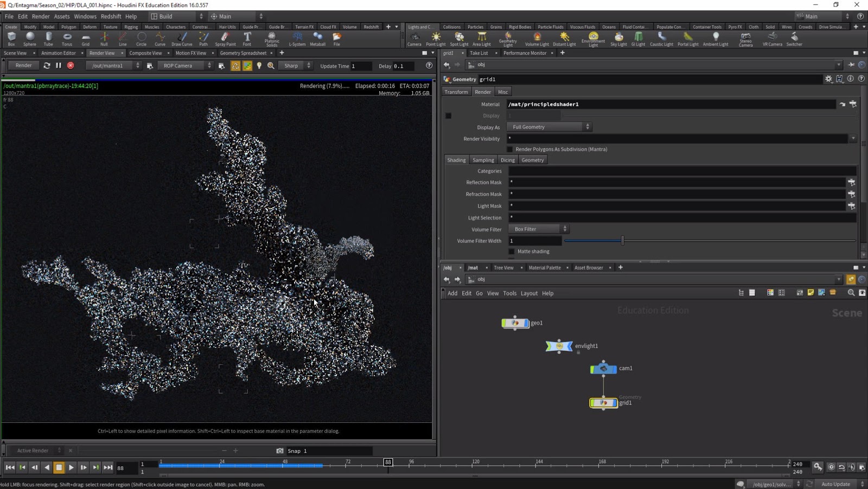
Task: Open the network editor Add menu
Action: click(452, 293)
